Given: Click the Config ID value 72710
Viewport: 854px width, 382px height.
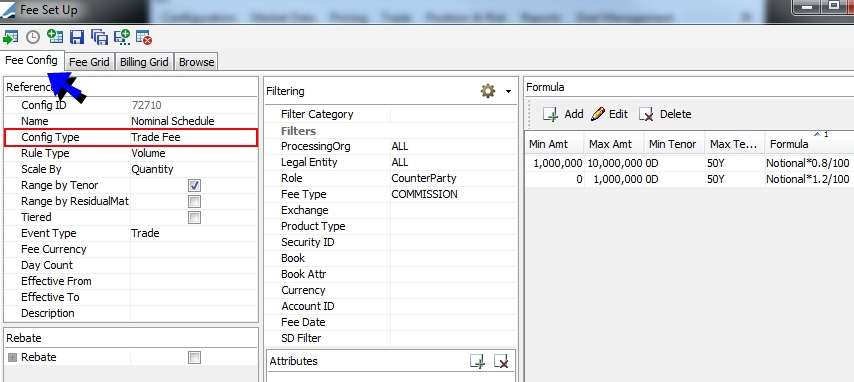Looking at the screenshot, I should (193, 105).
